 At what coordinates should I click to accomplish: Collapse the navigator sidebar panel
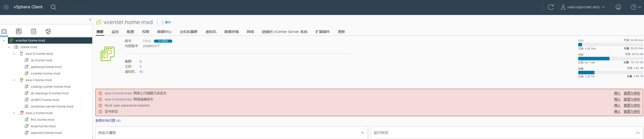(90, 20)
